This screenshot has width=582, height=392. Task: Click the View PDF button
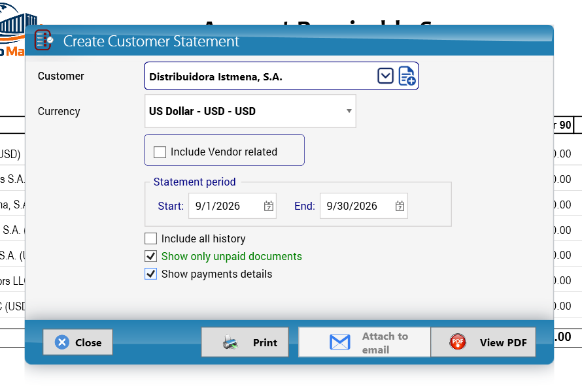click(x=483, y=342)
